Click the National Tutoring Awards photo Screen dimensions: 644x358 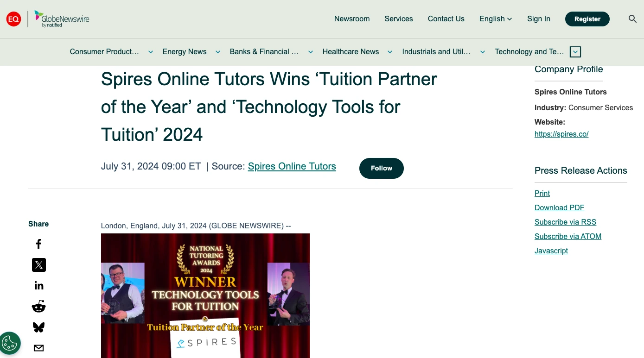tap(205, 295)
